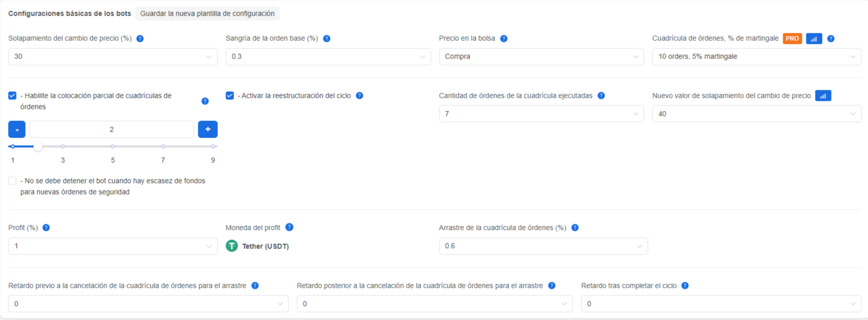
Task: Open help for Moneda del profit
Action: pyautogui.click(x=289, y=227)
